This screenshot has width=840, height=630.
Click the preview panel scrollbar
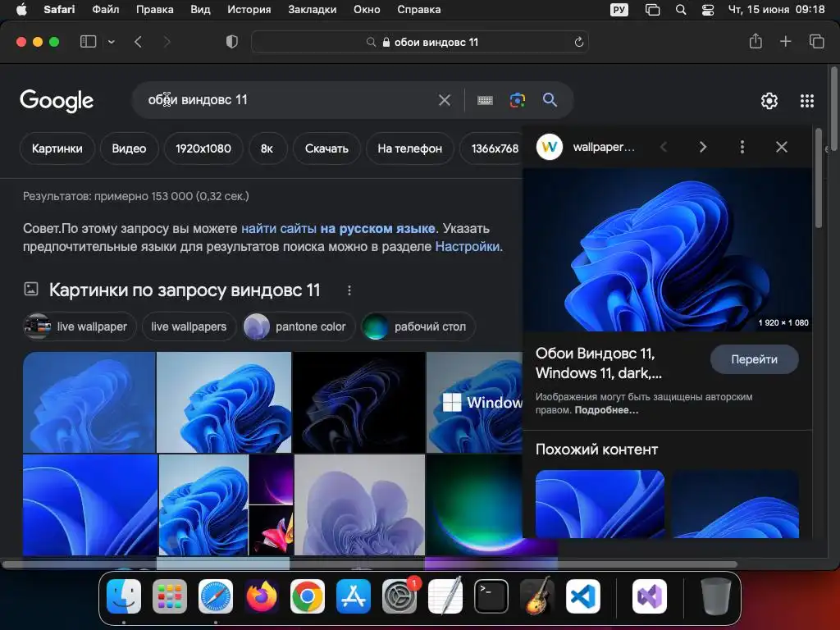tap(818, 178)
